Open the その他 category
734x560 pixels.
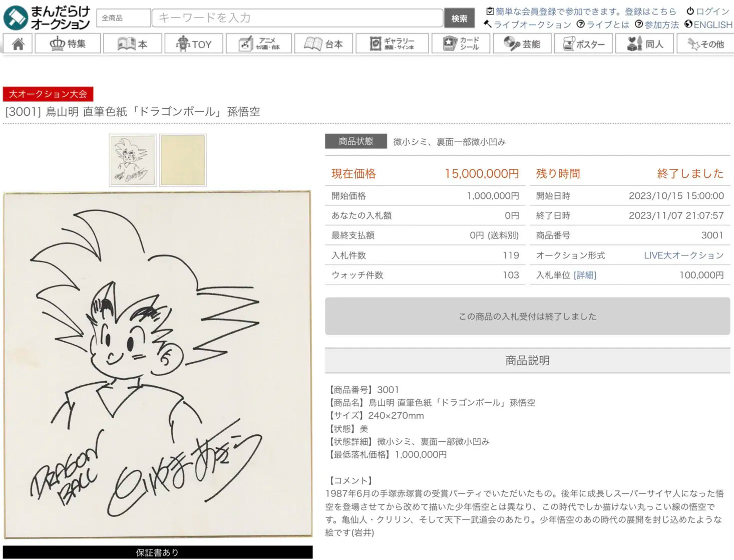click(x=705, y=44)
